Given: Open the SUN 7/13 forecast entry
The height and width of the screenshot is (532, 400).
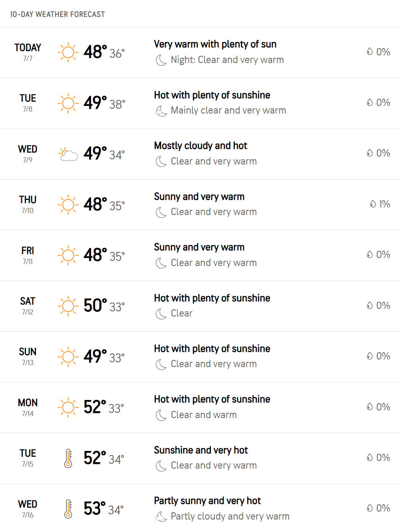Looking at the screenshot, I should [200, 357].
